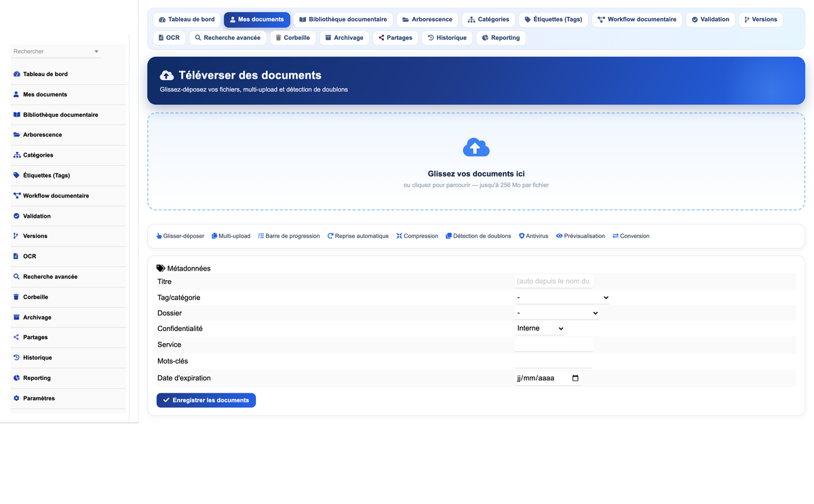The image size is (814, 504).
Task: Click the Titre input field
Action: [x=554, y=282]
